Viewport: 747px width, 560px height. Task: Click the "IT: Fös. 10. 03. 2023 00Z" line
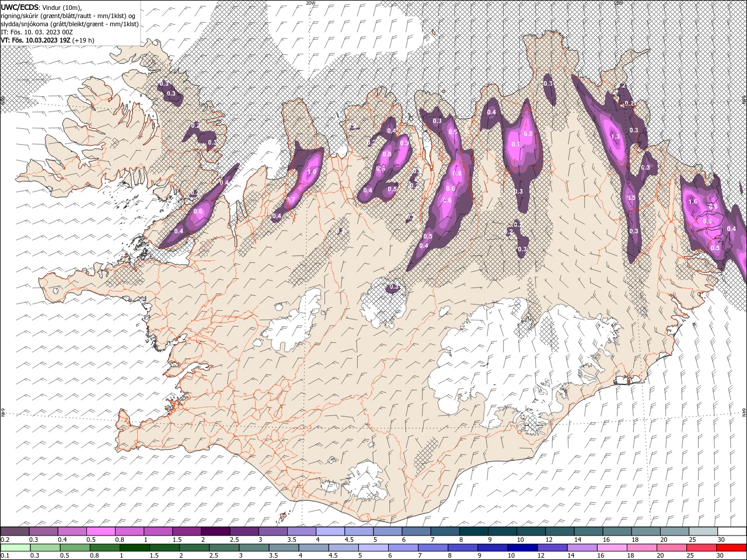tap(37, 32)
